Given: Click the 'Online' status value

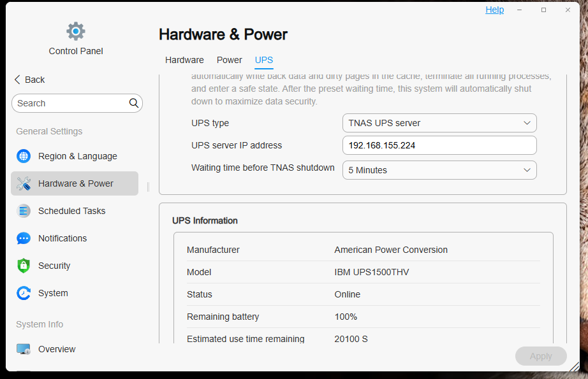Looking at the screenshot, I should [x=347, y=294].
